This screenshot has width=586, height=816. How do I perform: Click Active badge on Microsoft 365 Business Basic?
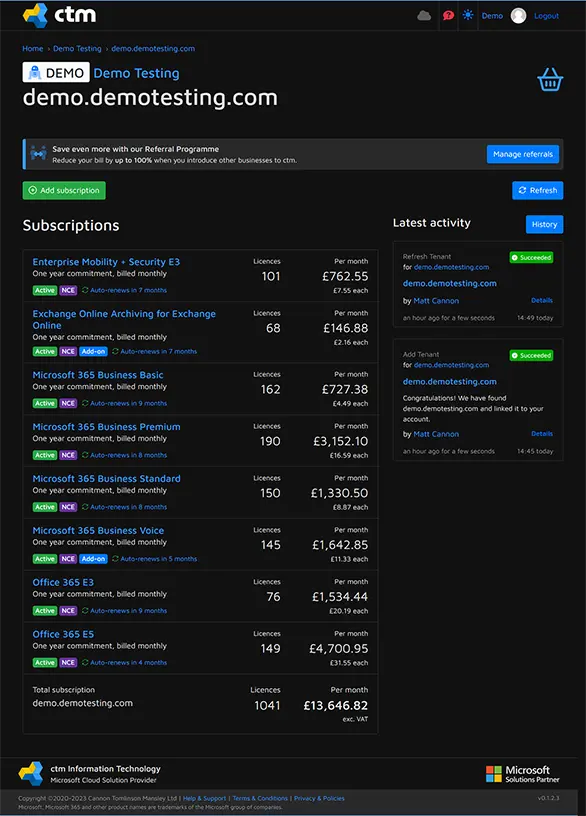tap(45, 403)
